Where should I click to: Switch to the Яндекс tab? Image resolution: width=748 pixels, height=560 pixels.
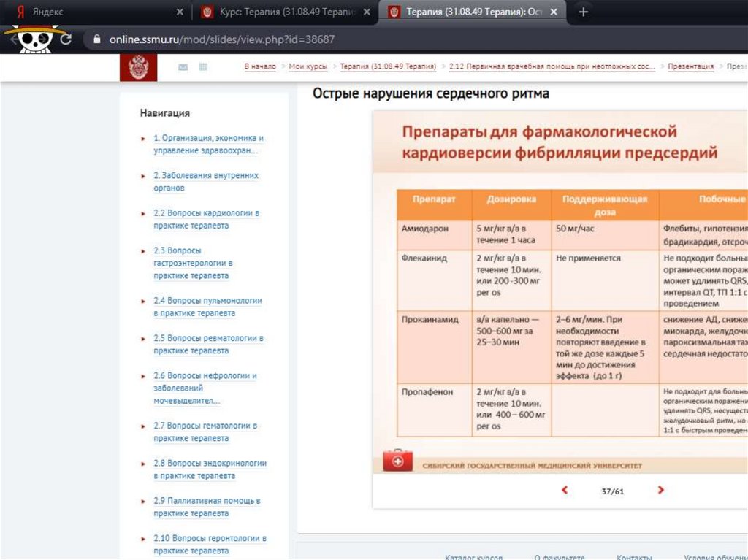click(96, 12)
